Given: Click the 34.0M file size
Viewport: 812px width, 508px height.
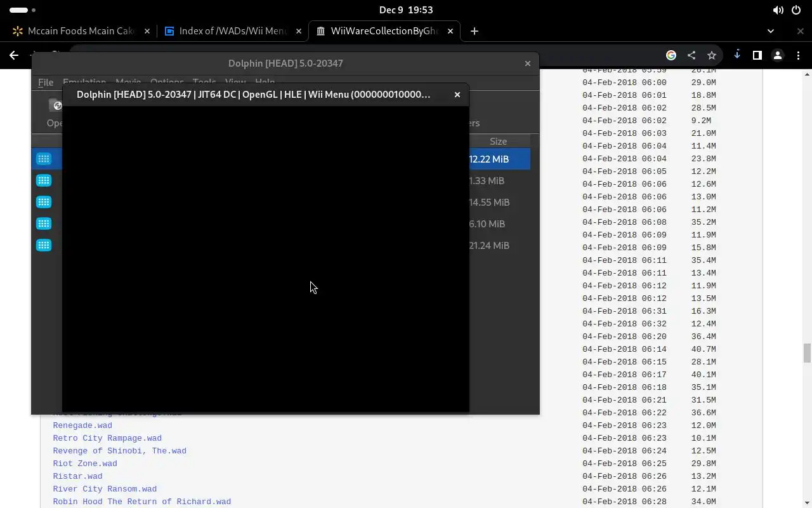Looking at the screenshot, I should pyautogui.click(x=704, y=502).
